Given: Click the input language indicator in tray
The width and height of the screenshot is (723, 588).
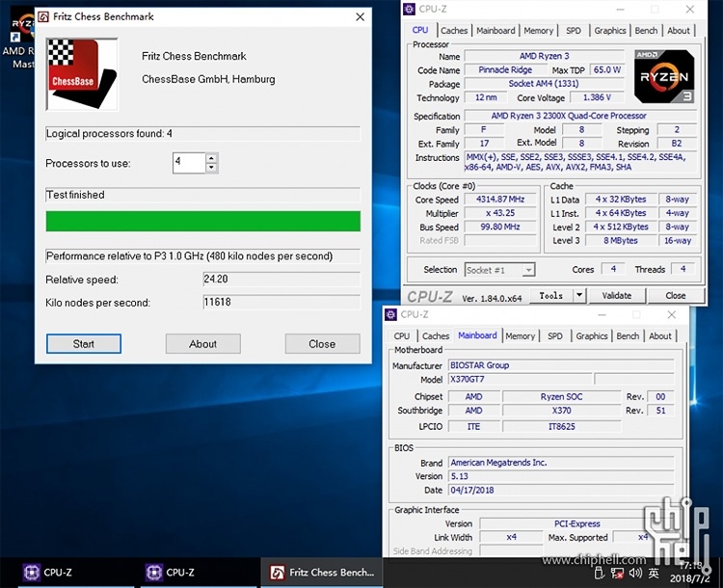Looking at the screenshot, I should point(654,573).
